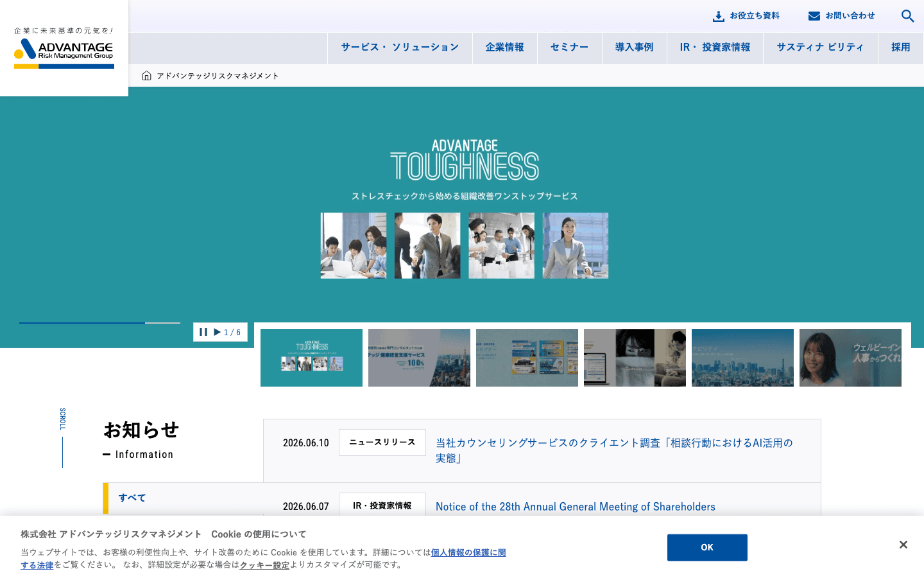The width and height of the screenshot is (924, 578).
Task: Click the home icon in the breadcrumb
Action: pyautogui.click(x=146, y=76)
